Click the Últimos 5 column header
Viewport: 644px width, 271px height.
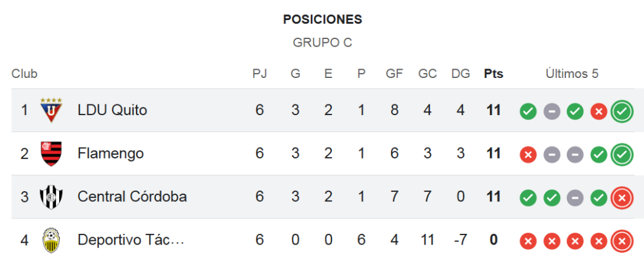pyautogui.click(x=572, y=74)
